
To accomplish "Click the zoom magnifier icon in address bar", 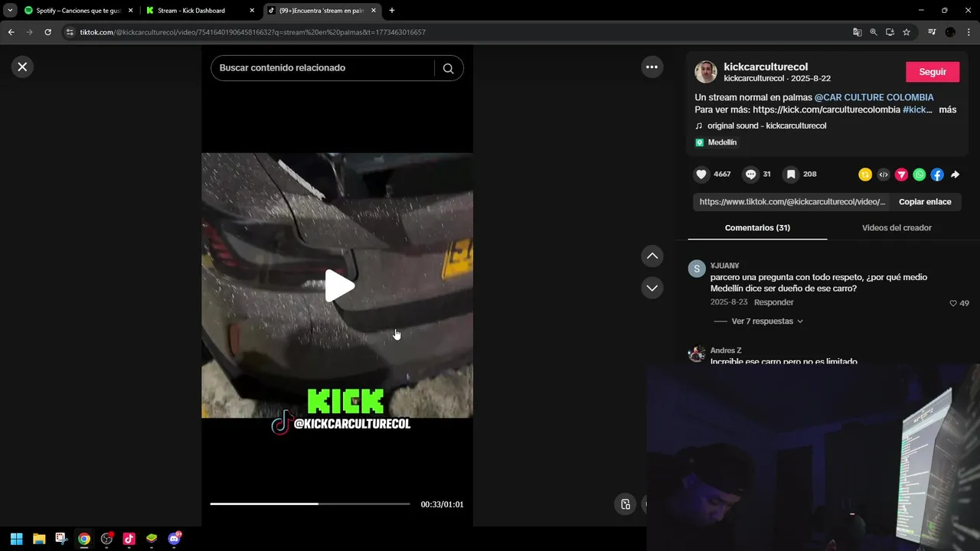I will tap(874, 32).
